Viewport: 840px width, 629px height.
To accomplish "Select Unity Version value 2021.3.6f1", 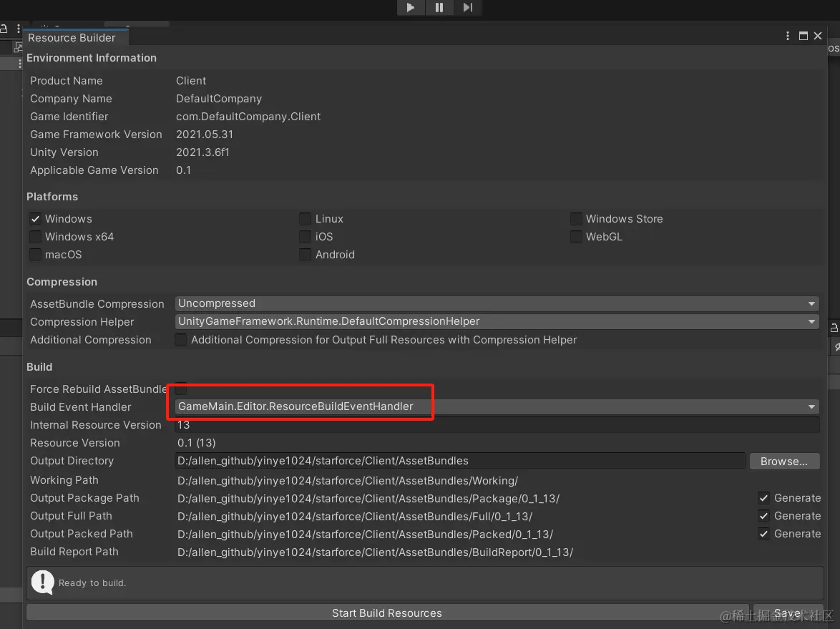I will click(x=202, y=152).
